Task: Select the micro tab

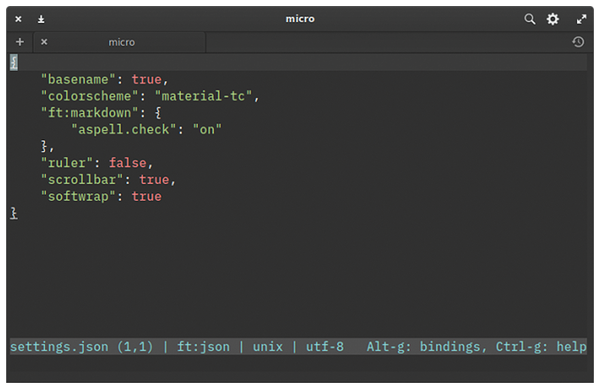Action: pyautogui.click(x=119, y=42)
